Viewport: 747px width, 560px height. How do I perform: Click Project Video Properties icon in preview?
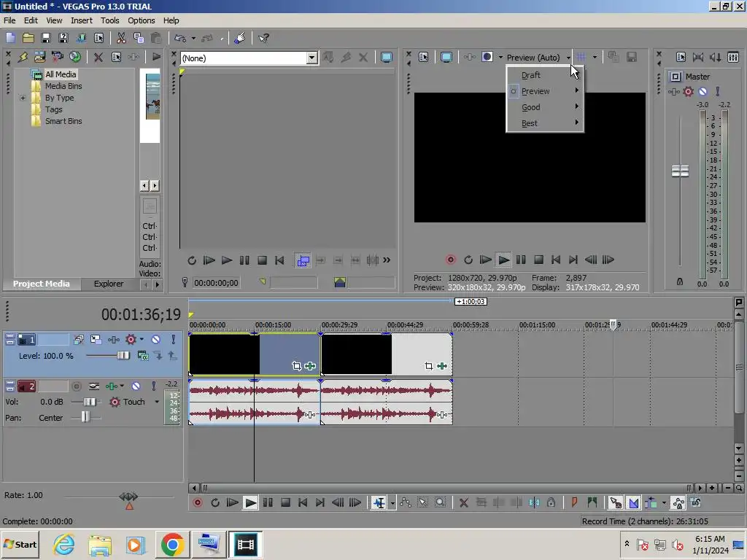point(424,57)
